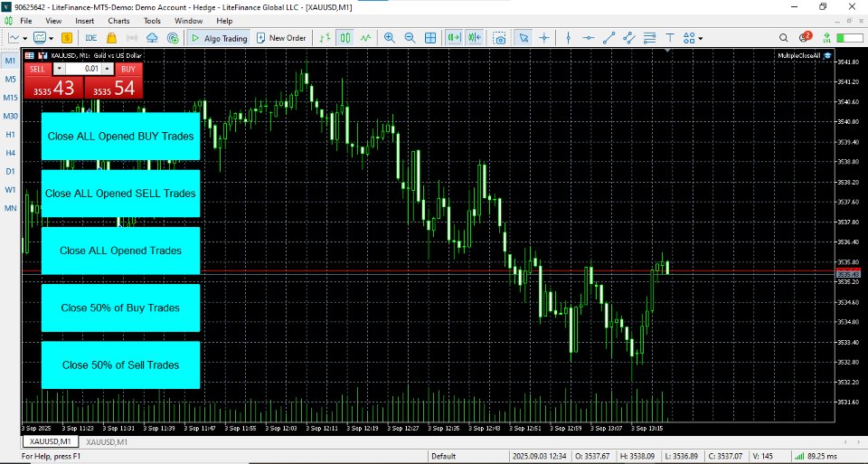This screenshot has height=464, width=868.
Task: Click the zoom in magnifier icon
Action: tap(390, 38)
